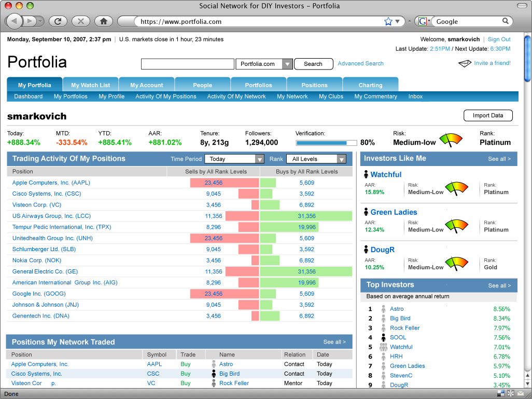Image resolution: width=532 pixels, height=399 pixels.
Task: Click inside the browser URL address field
Action: pyautogui.click(x=233, y=22)
